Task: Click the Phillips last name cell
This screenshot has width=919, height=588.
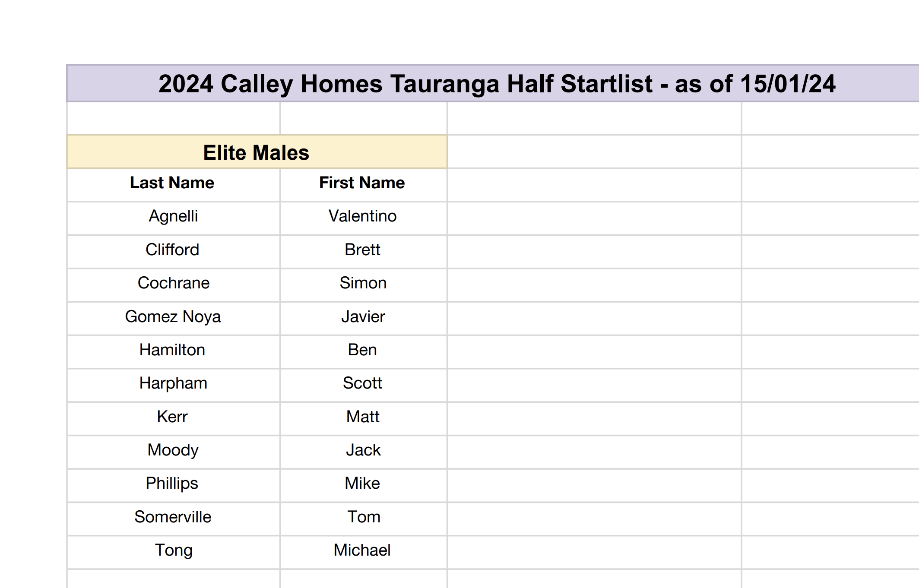Action: [172, 484]
